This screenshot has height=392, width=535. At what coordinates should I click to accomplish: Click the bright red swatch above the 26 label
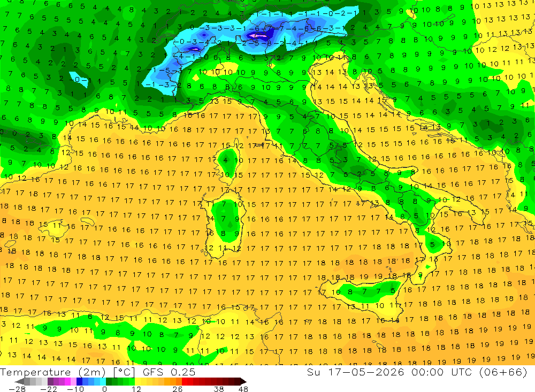pos(185,381)
